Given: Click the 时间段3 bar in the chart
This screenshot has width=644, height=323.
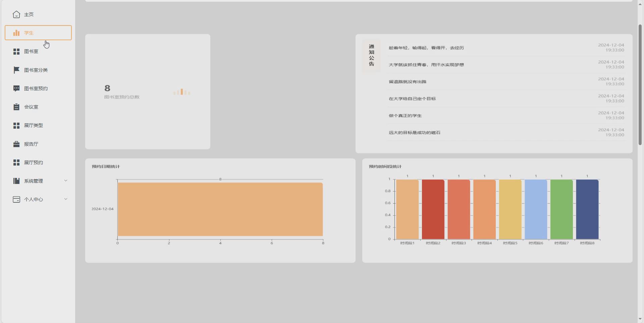Looking at the screenshot, I should [x=459, y=209].
